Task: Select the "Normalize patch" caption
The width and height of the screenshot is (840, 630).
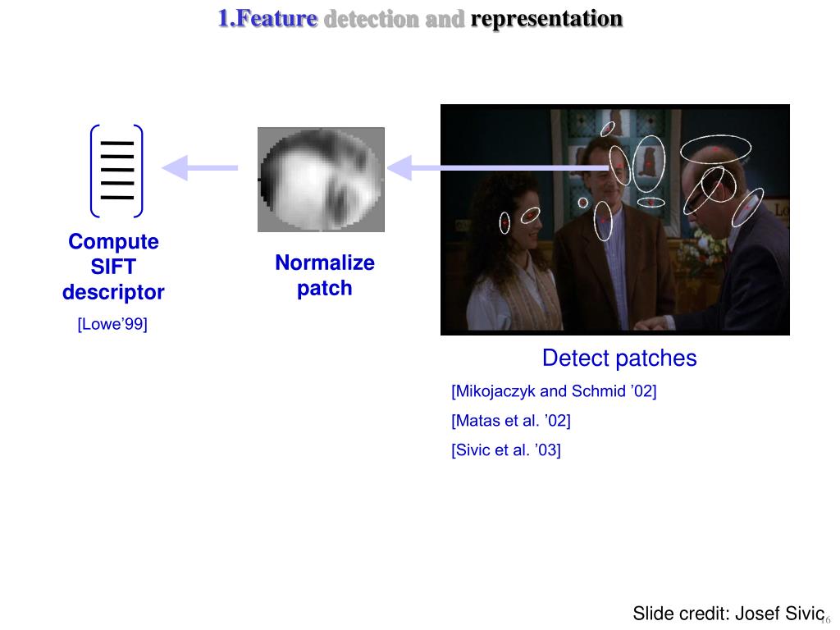Action: point(325,276)
